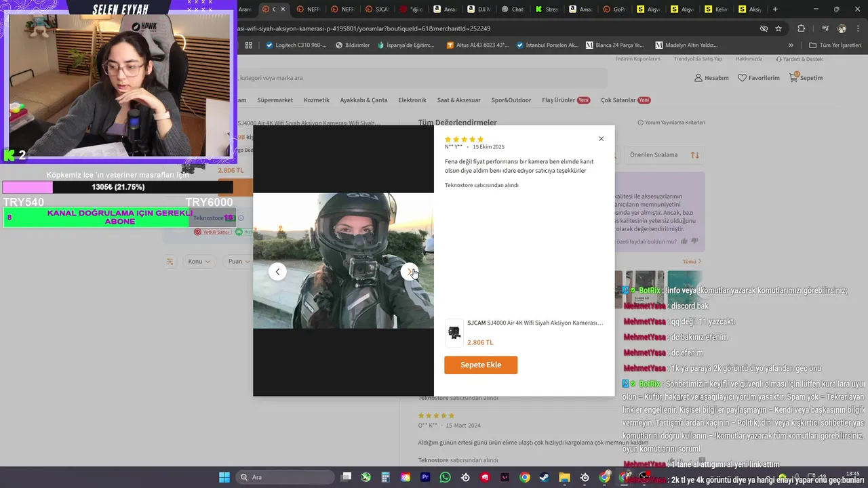Open the Kozmetik category
Screen dimensions: 868x488
click(x=317, y=100)
